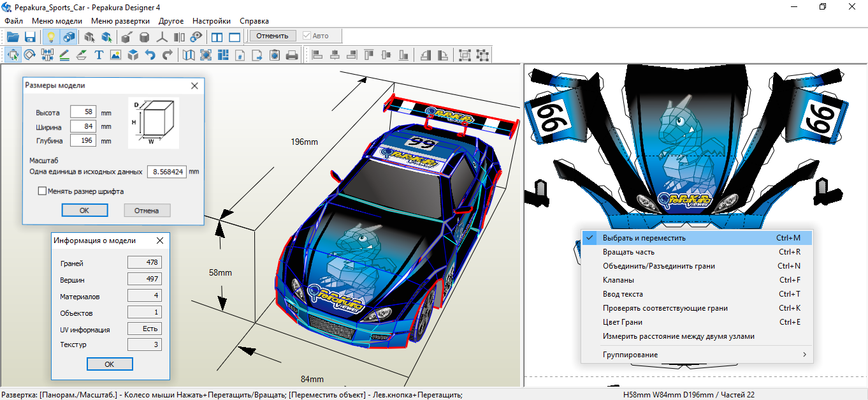Image resolution: width=868 pixels, height=400 pixels.
Task: Open the Справка menu
Action: 255,21
